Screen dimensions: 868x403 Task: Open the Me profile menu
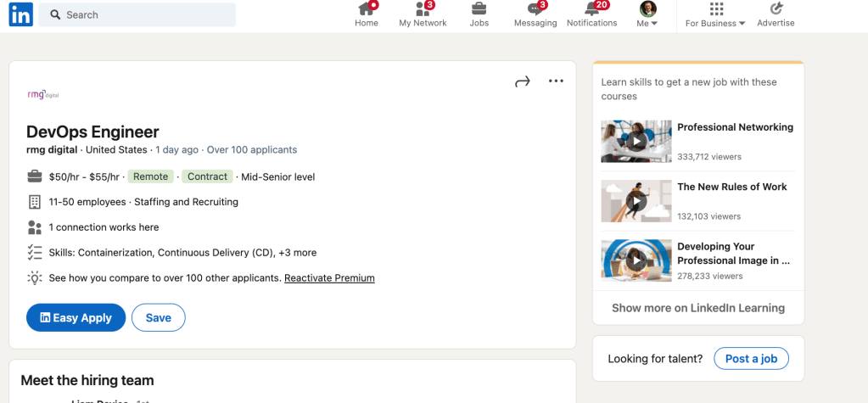pyautogui.click(x=647, y=15)
